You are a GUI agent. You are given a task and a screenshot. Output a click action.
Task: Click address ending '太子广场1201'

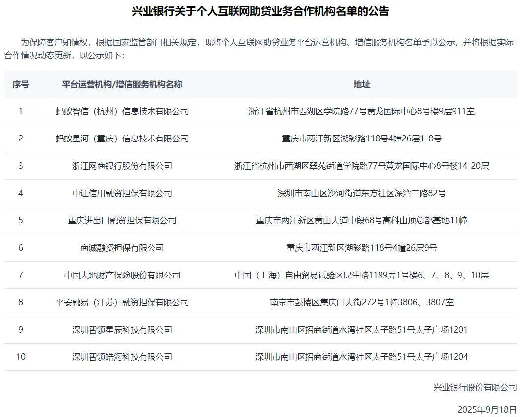pos(362,330)
